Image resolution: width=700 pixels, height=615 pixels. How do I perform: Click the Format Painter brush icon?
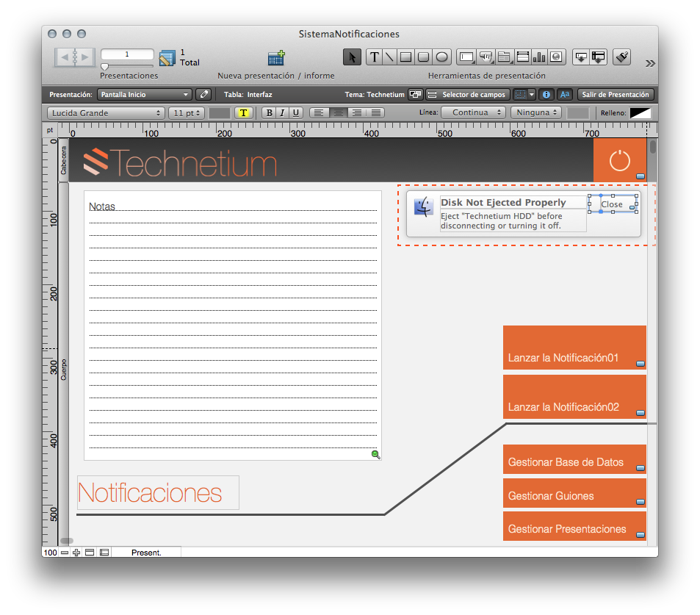622,57
